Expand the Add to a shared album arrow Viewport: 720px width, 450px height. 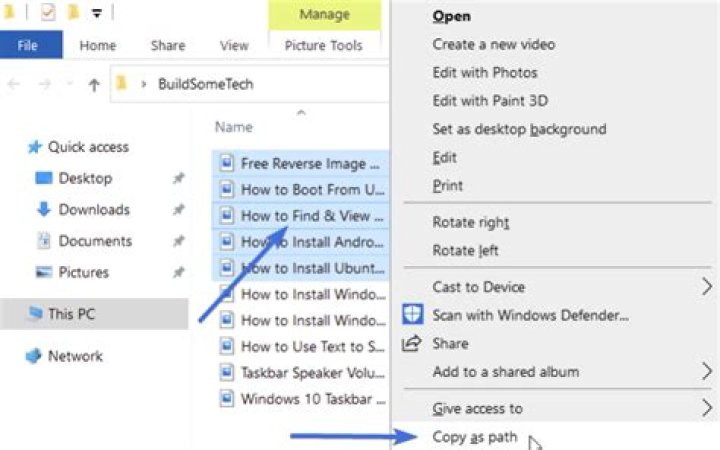pyautogui.click(x=707, y=371)
